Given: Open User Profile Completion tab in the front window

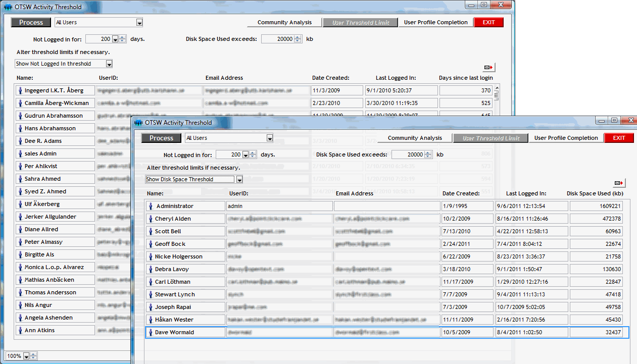Looking at the screenshot, I should click(x=566, y=138).
